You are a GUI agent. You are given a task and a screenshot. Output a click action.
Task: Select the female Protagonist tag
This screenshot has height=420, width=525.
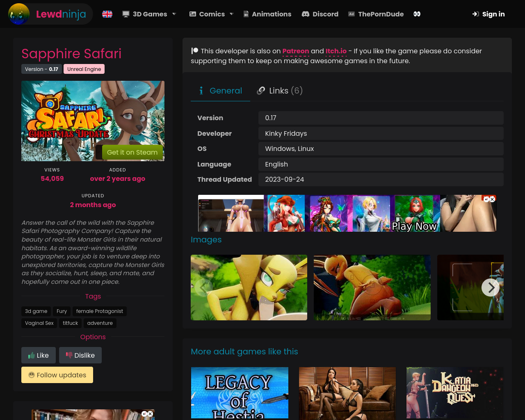click(x=100, y=311)
